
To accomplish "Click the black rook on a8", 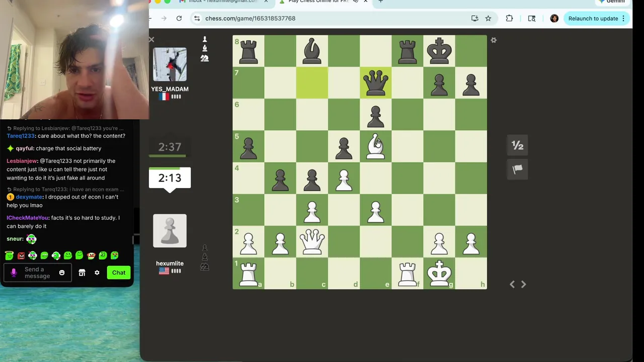I will click(249, 51).
